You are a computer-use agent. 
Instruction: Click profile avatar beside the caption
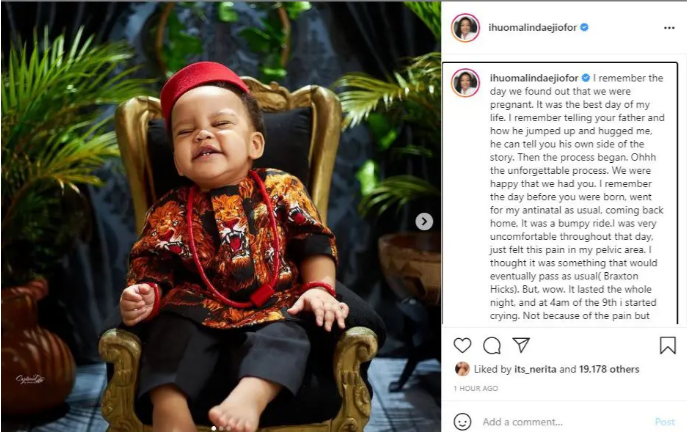[x=465, y=83]
